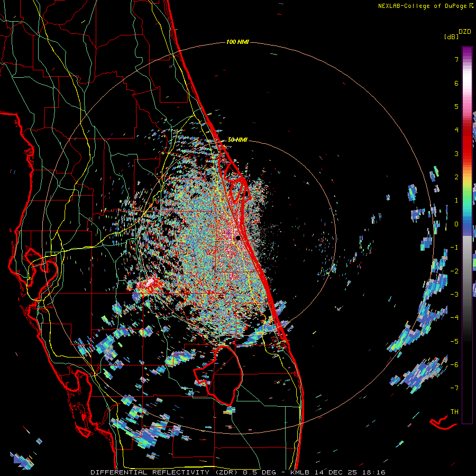Click the NEXLAB-College of DuPage credit text
Image resolution: width=476 pixels, height=476 pixels.
[426, 6]
